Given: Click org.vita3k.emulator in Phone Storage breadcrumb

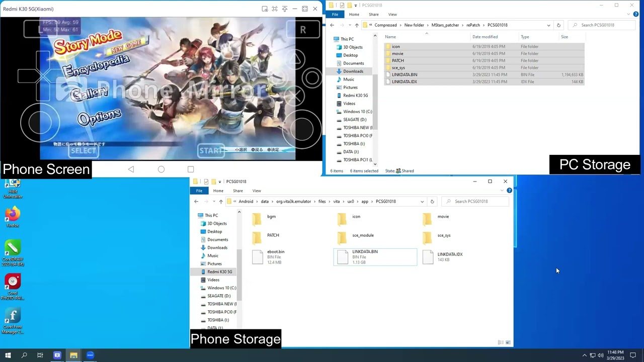Looking at the screenshot, I should tap(294, 202).
